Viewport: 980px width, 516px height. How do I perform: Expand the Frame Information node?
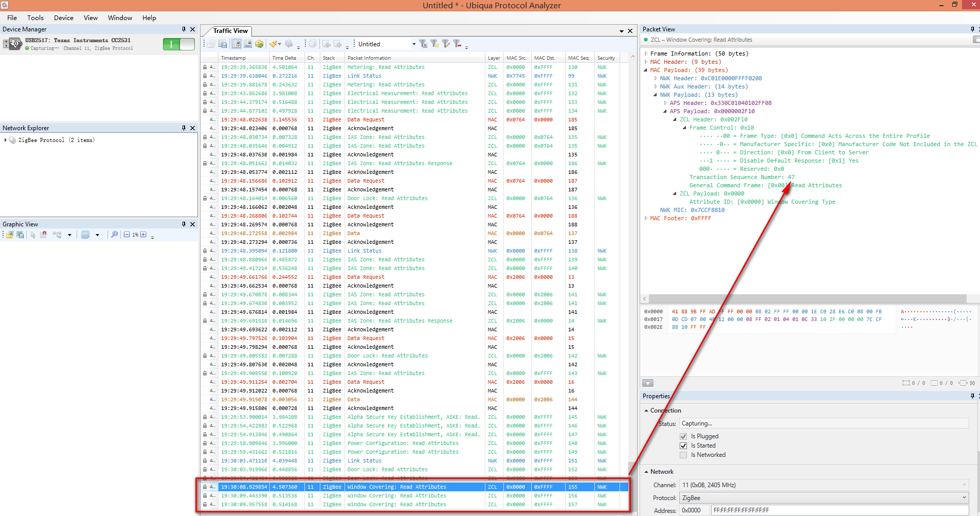coord(646,54)
